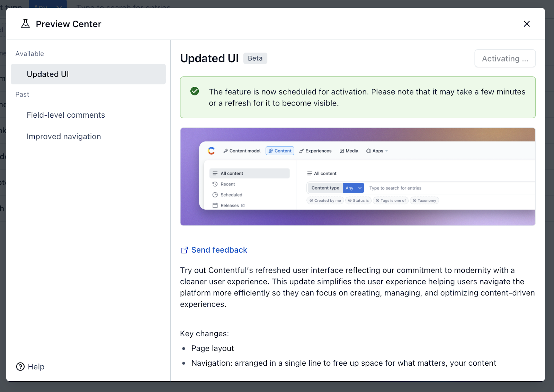Open Help using the question mark icon
The image size is (554, 392).
pos(20,366)
